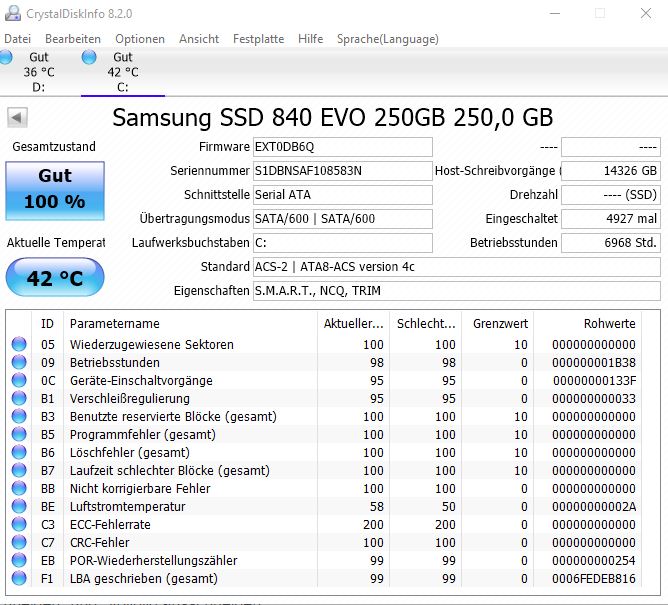Viewport: 668px width, 605px height.
Task: Click the Firmware field EXT0DB6Q
Action: click(x=343, y=147)
